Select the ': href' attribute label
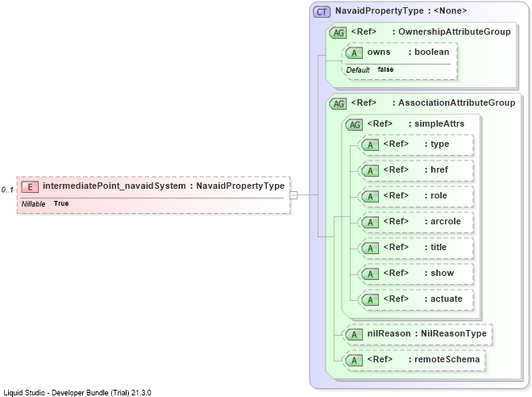 (x=436, y=169)
